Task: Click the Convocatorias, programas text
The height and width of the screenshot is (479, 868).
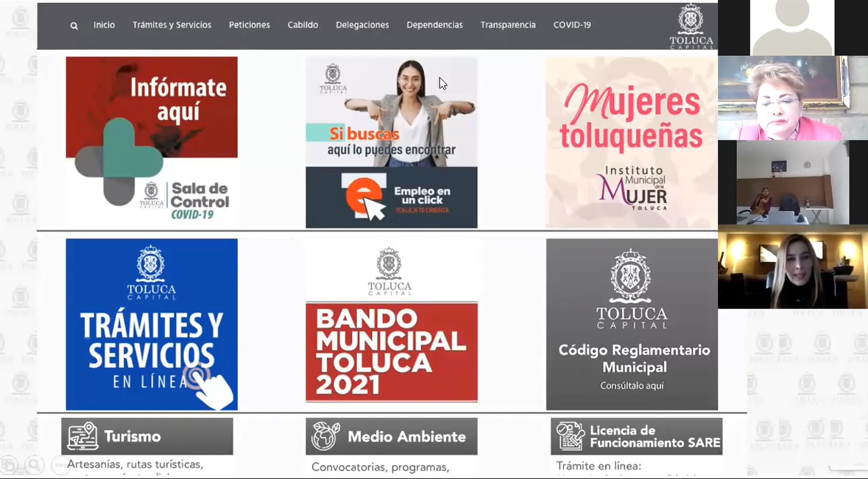Action: pos(381,467)
